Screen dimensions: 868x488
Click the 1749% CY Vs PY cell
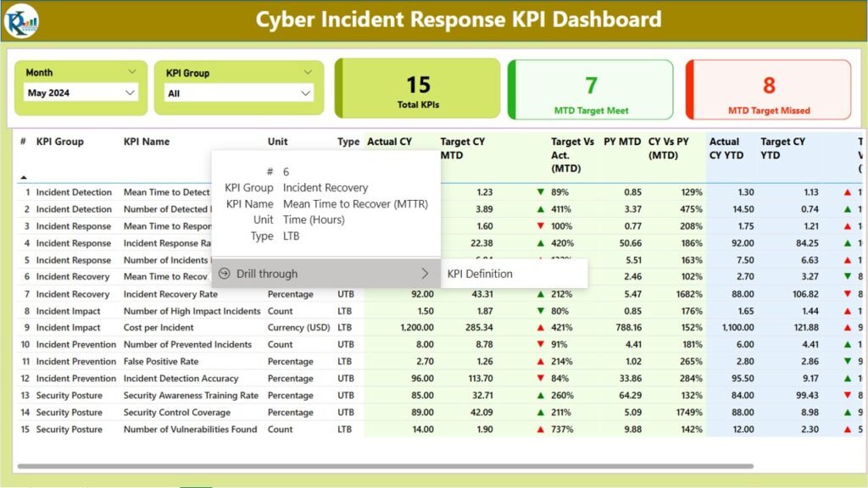pos(688,413)
